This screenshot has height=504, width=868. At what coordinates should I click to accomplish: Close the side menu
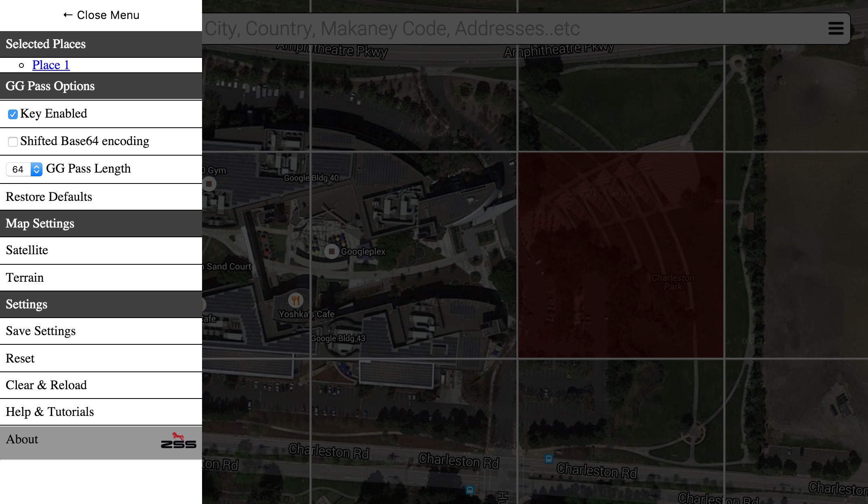click(101, 15)
